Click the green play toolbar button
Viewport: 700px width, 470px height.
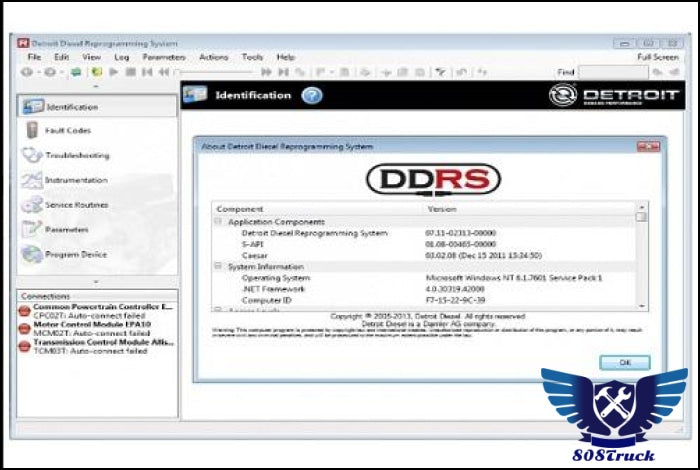pos(114,72)
